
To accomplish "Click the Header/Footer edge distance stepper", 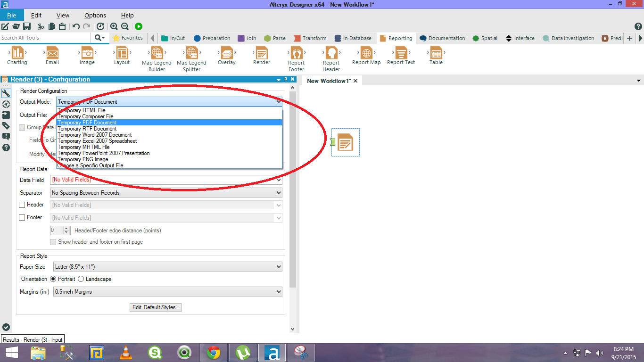I will tap(66, 230).
